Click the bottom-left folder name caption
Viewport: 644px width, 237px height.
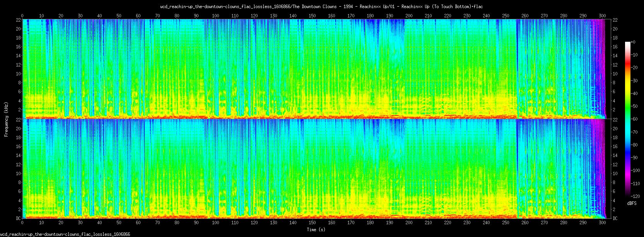click(x=65, y=234)
